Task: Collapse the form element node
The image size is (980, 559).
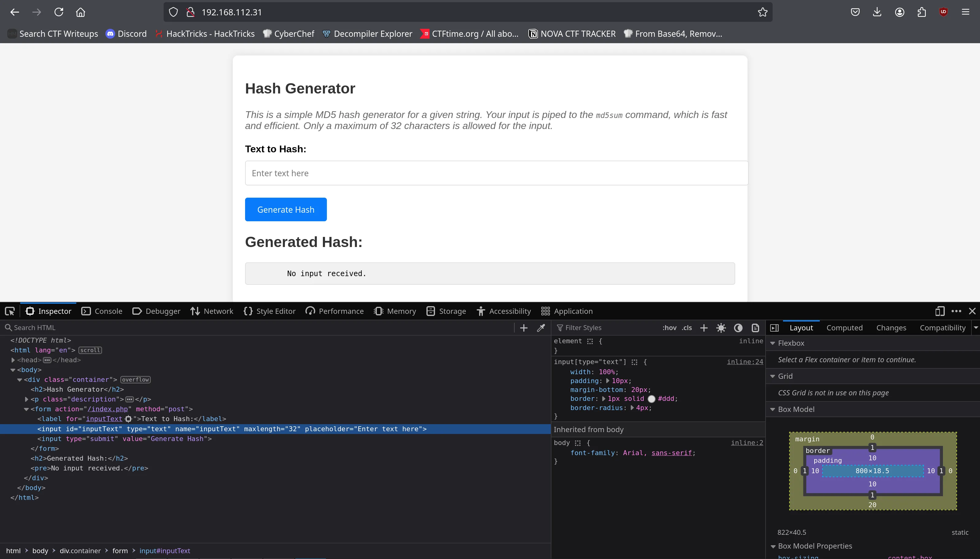Action: tap(26, 409)
